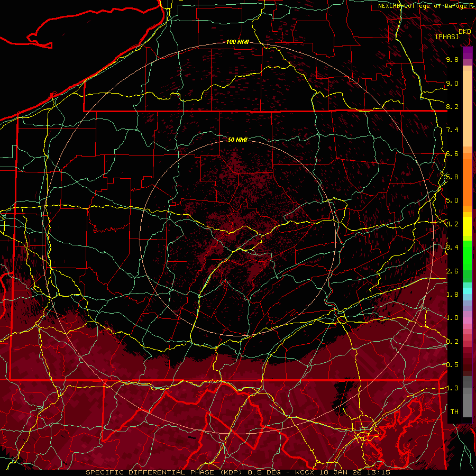Click the 9.0 value on the legend
The height and width of the screenshot is (476, 476).
click(x=452, y=83)
